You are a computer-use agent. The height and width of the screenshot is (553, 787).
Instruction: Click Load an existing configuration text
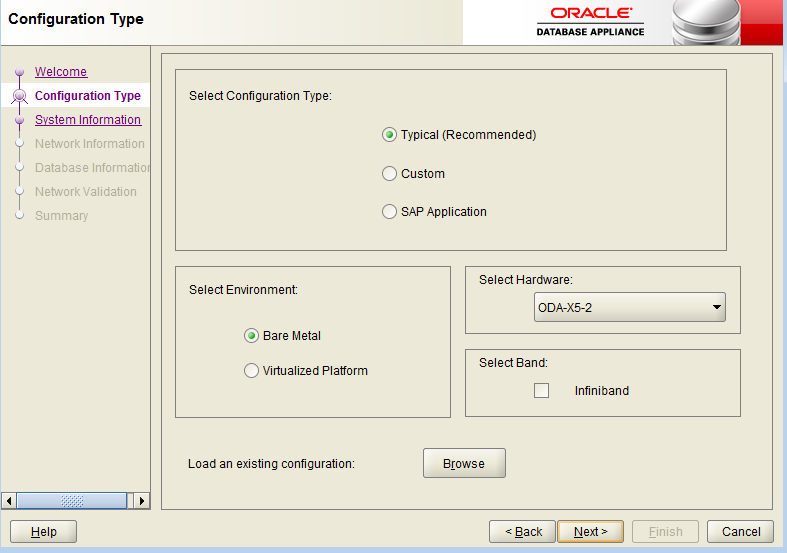(271, 464)
